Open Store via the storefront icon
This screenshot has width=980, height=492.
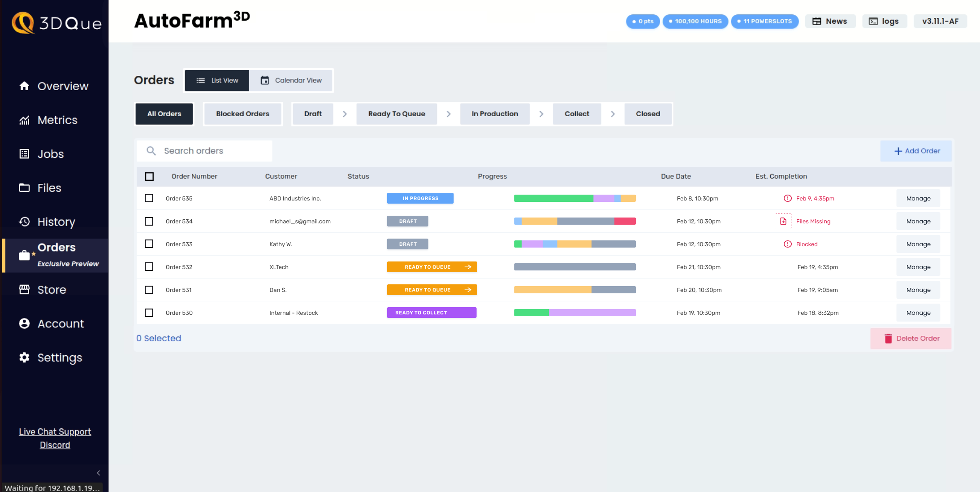coord(24,290)
